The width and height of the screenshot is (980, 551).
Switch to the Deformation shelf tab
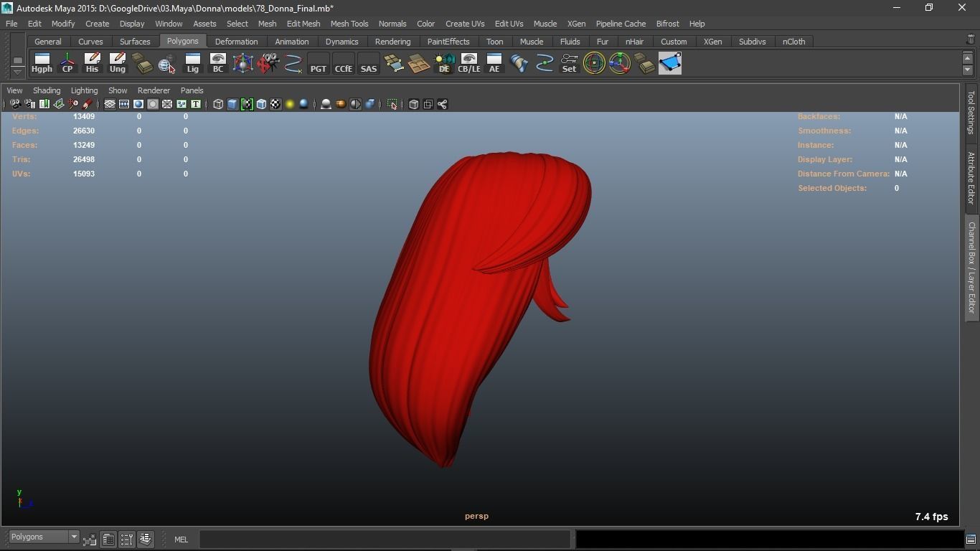point(236,42)
